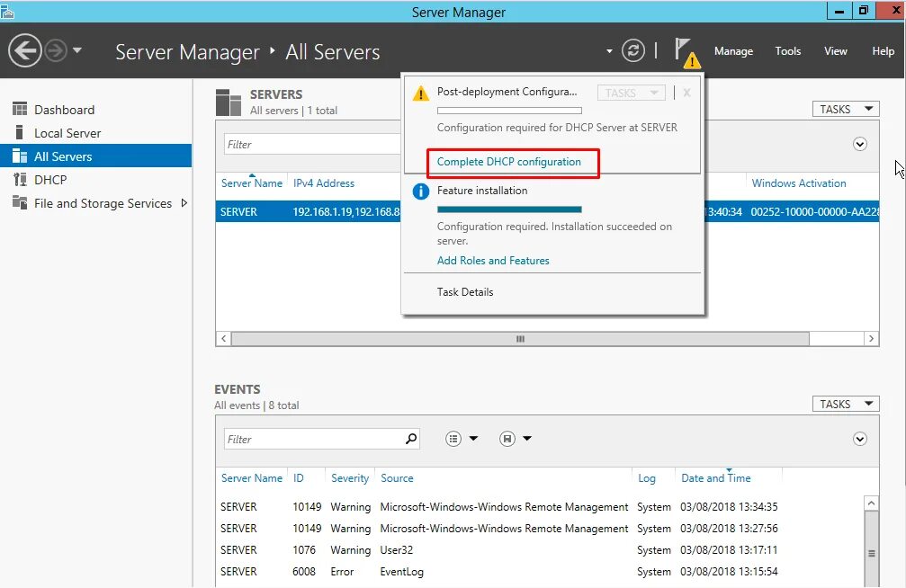This screenshot has width=906, height=588.
Task: Click the Servers section tile icon
Action: [x=229, y=102]
